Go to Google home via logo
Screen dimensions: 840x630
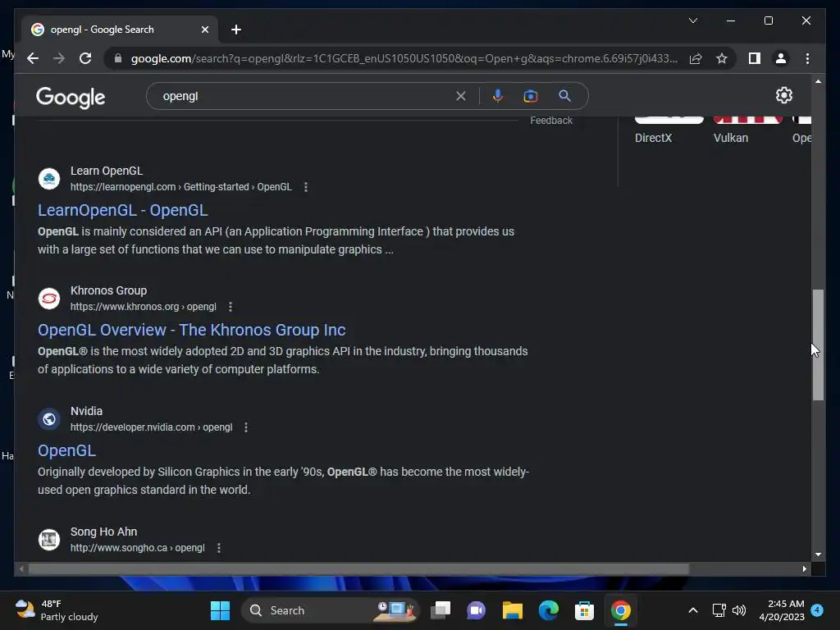coord(71,98)
